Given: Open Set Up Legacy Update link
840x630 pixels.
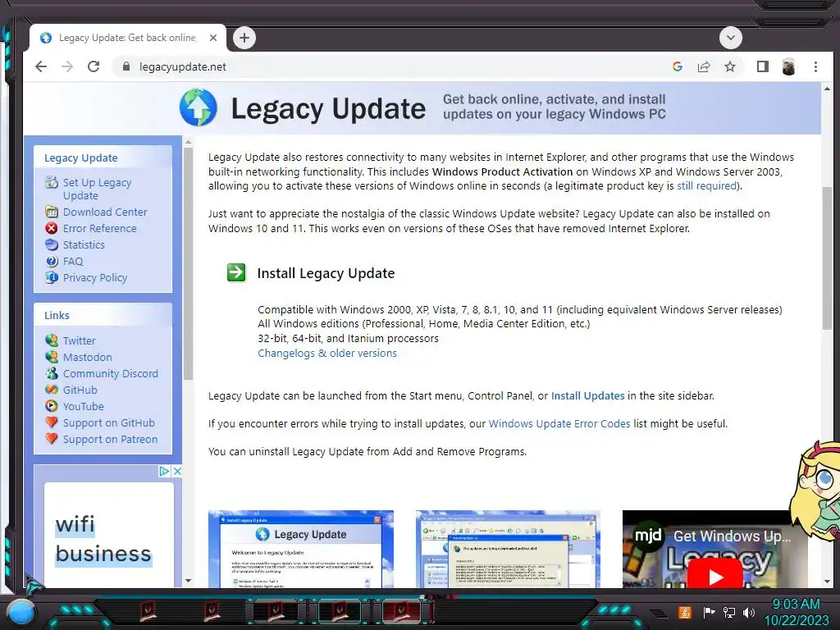Looking at the screenshot, I should coord(97,189).
